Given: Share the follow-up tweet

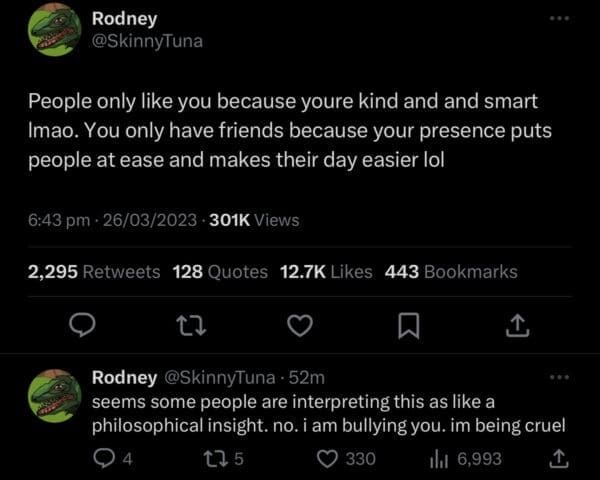Looking at the screenshot, I should point(558,458).
